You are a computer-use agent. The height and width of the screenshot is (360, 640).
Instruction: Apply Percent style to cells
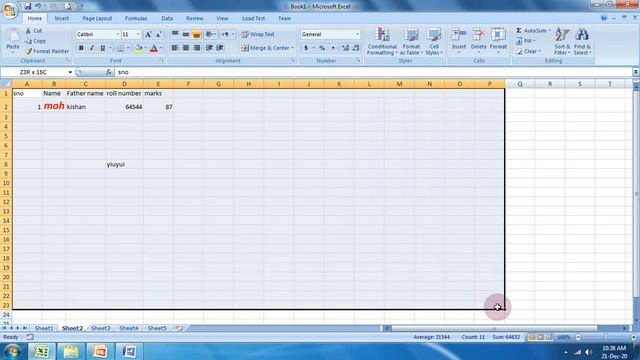click(x=322, y=48)
